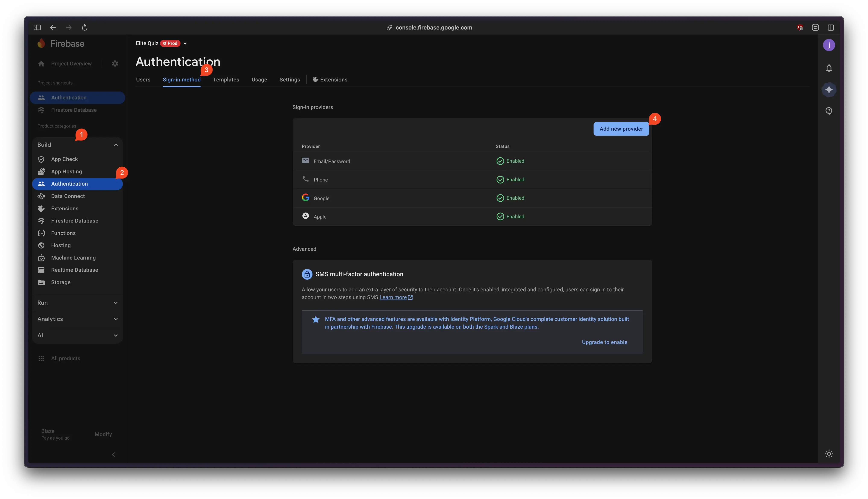Open the Apple provider row
The image size is (868, 499).
472,217
